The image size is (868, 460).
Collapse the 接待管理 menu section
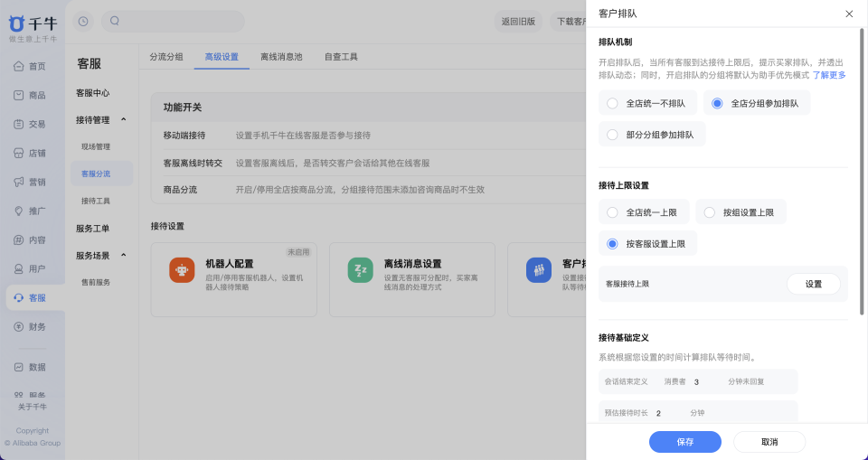point(124,119)
